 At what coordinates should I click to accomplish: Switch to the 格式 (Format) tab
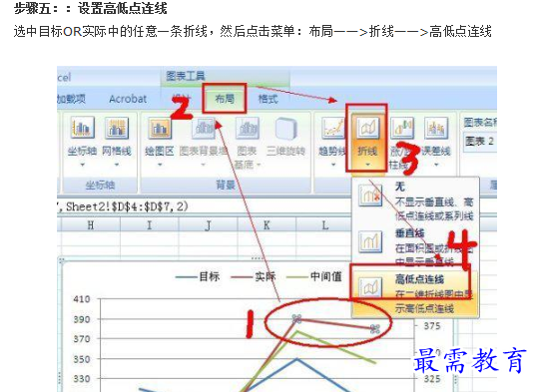click(267, 99)
